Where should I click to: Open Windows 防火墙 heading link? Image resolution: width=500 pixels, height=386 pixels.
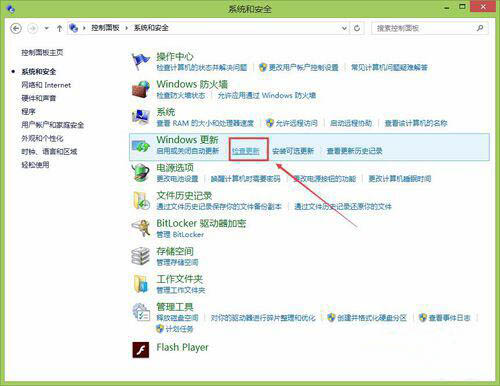pos(192,84)
